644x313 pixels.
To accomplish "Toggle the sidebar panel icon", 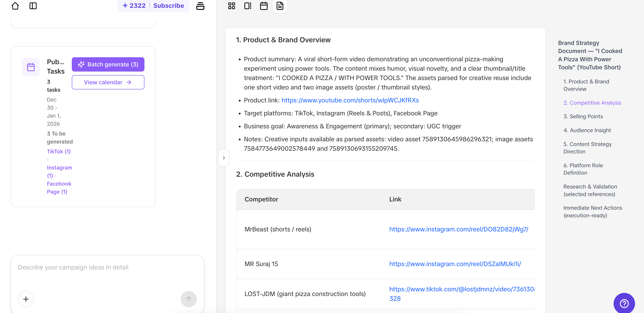I will 33,6.
